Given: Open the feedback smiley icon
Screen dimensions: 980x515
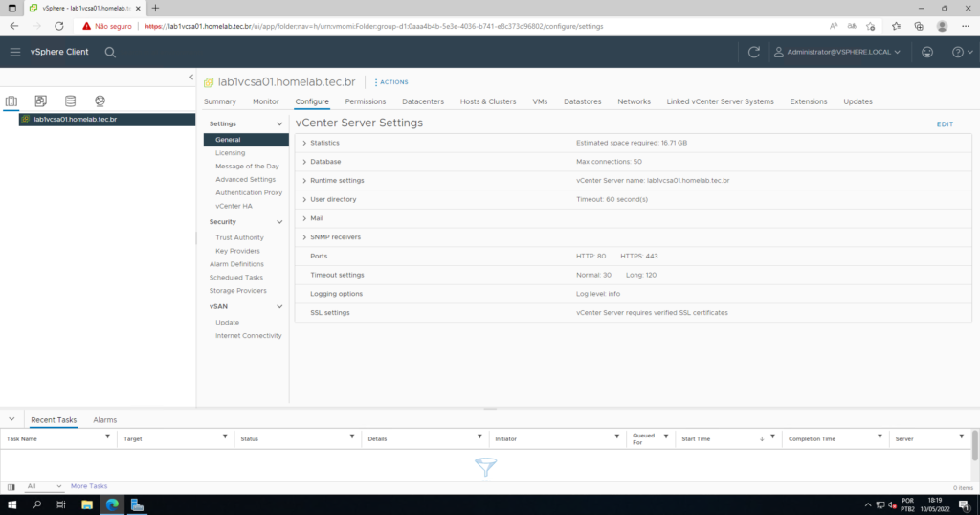Looking at the screenshot, I should (x=927, y=52).
